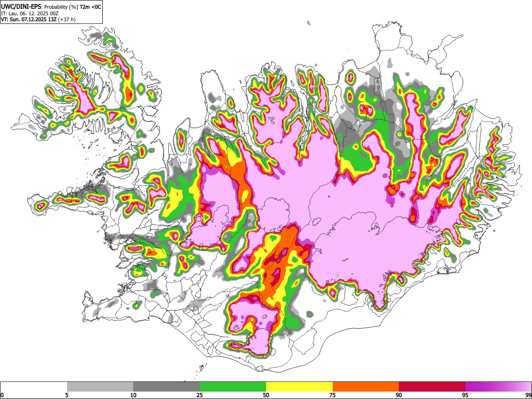Image resolution: width=532 pixels, height=399 pixels.
Task: Click the legend label '75'
Action: click(333, 395)
